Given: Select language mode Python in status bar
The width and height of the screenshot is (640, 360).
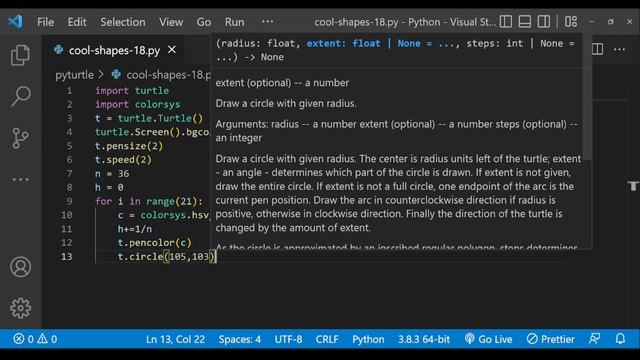Looking at the screenshot, I should 368,339.
